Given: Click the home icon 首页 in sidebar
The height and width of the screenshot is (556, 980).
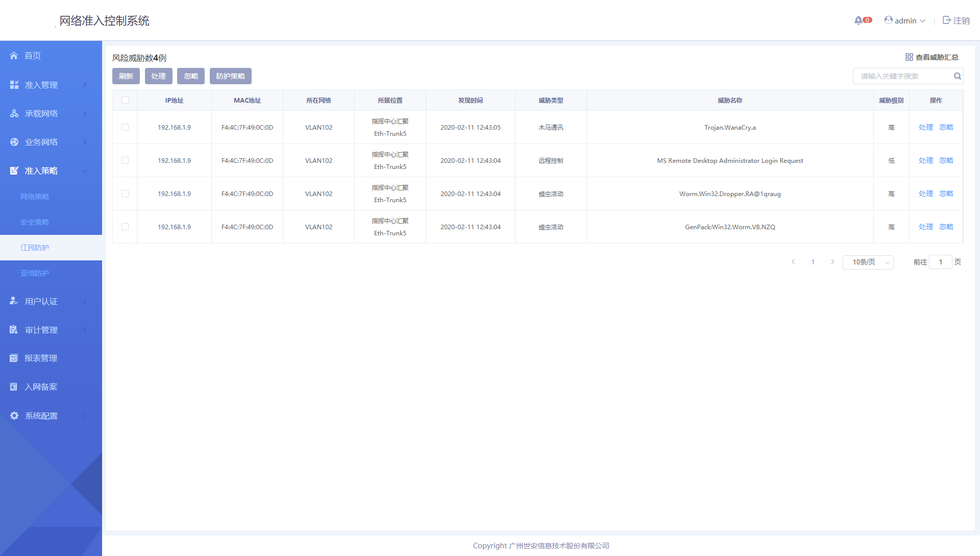Looking at the screenshot, I should pos(14,56).
